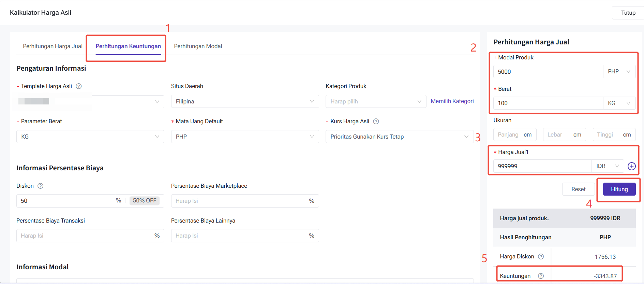Click plus icon to add Harga Jual

[x=631, y=166]
